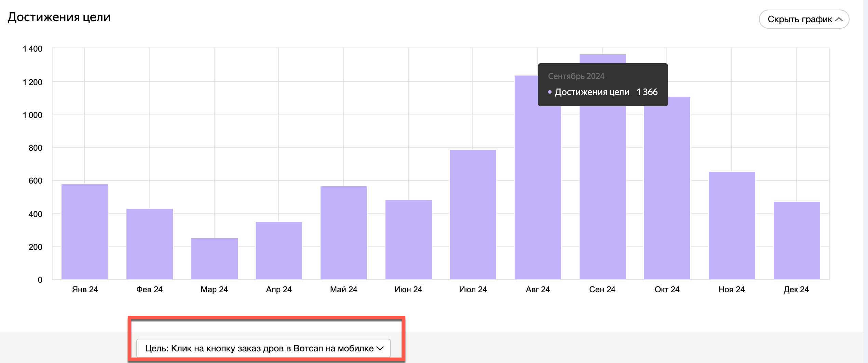Click the 'Скрыть график' button

pos(804,19)
